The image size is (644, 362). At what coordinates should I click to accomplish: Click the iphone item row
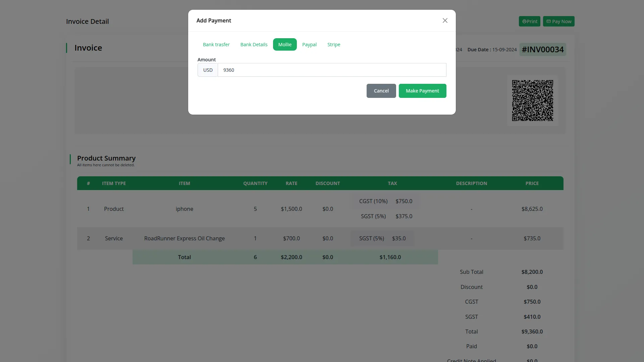coord(184,209)
